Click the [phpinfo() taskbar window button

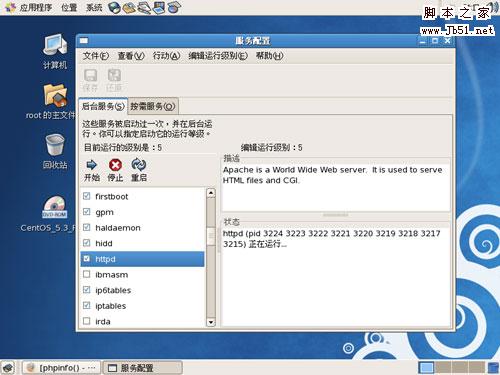click(62, 368)
